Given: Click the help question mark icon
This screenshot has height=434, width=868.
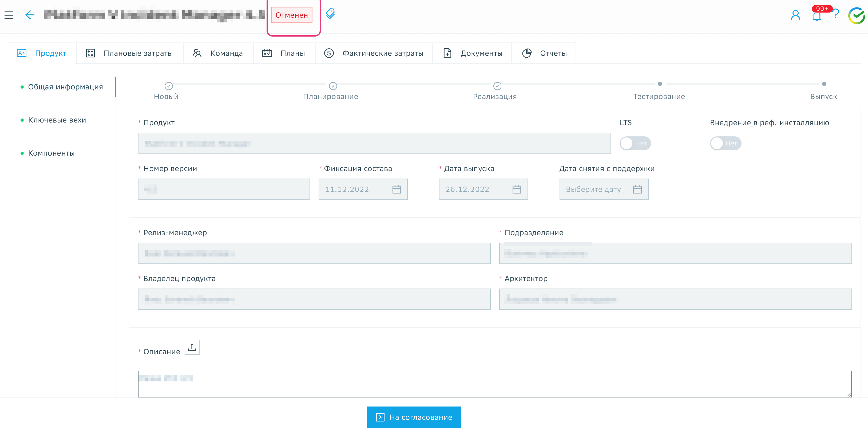Looking at the screenshot, I should click(836, 14).
